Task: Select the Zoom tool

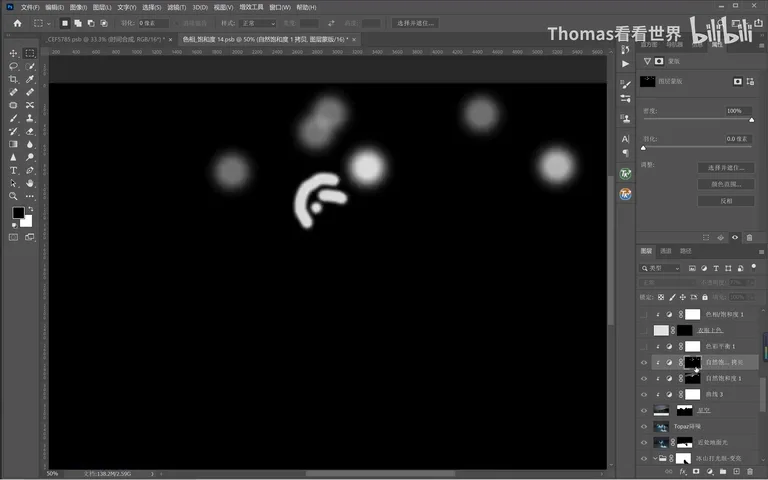Action: (x=13, y=196)
